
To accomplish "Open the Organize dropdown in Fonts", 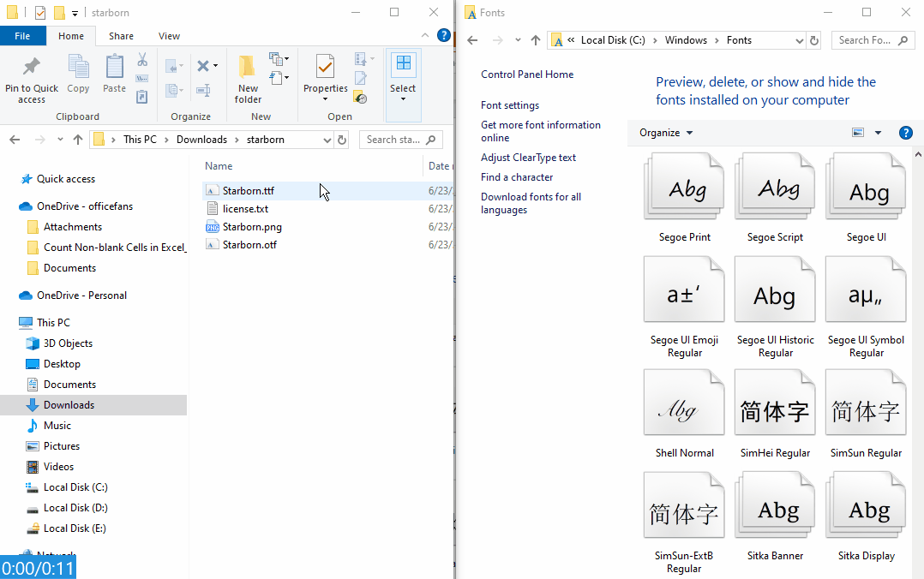I will point(666,133).
